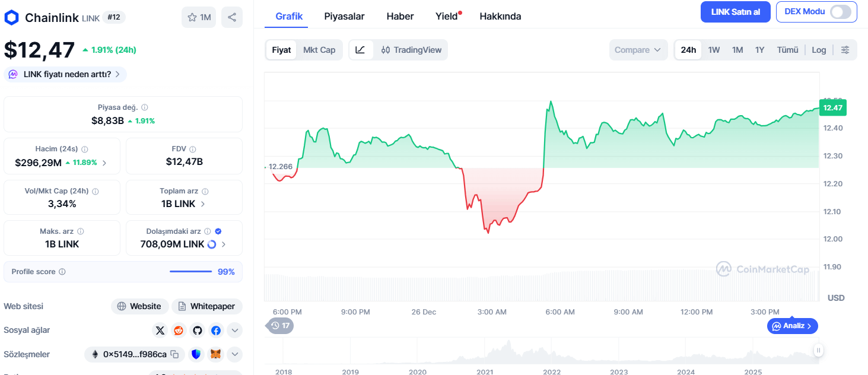
Task: Click the Chainlink hexagon logo
Action: coord(12,18)
